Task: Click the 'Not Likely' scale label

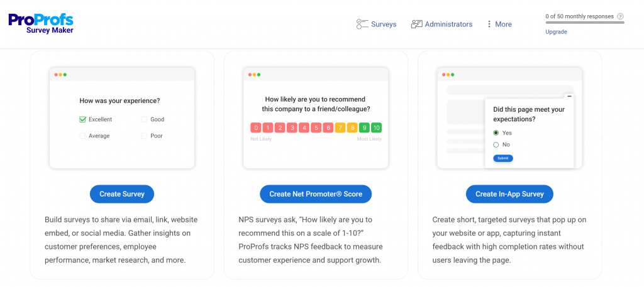Action: 261,139
